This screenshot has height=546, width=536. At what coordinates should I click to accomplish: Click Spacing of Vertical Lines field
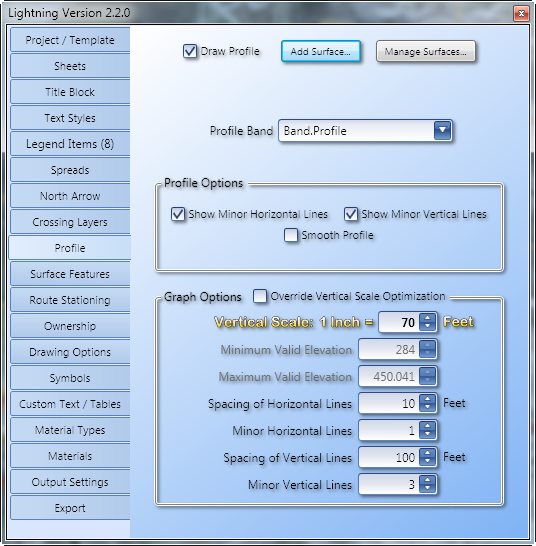coord(389,457)
